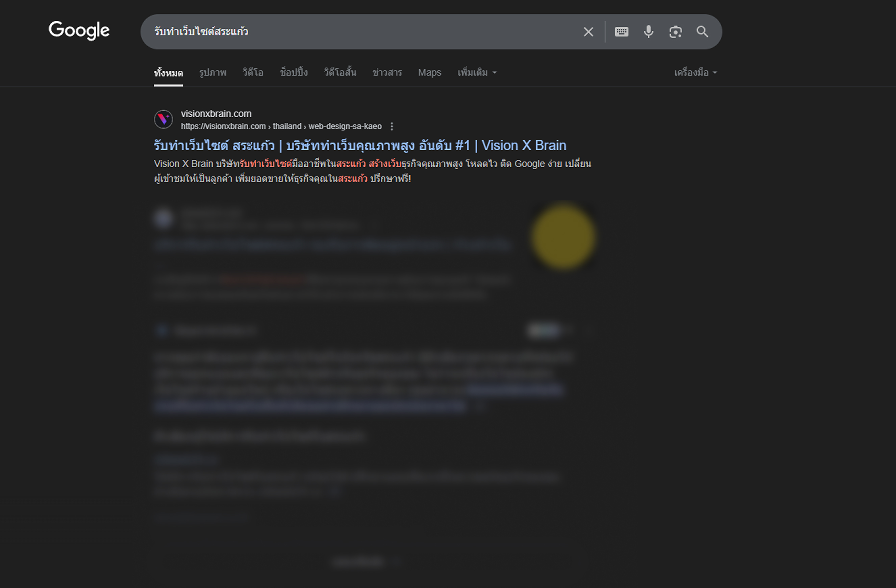Clear the search query with X
The height and width of the screenshot is (588, 896).
(589, 32)
